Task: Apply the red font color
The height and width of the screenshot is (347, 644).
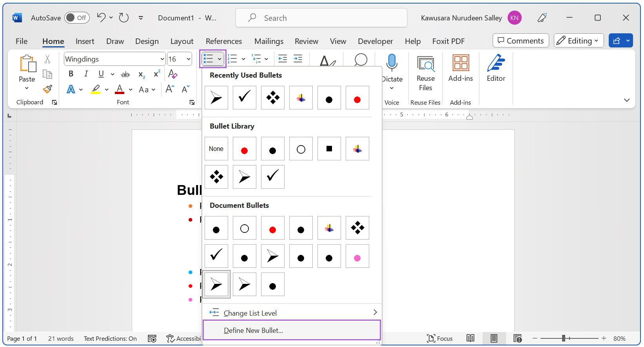Action: click(x=120, y=89)
